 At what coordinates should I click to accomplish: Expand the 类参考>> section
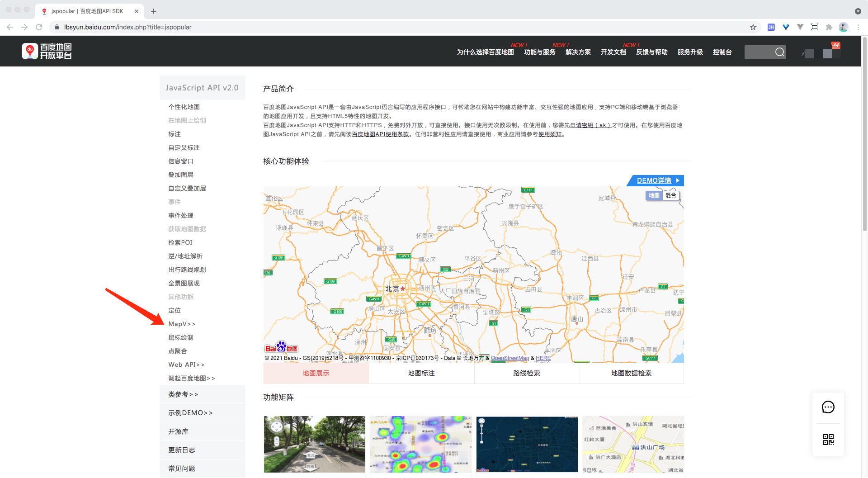203,394
